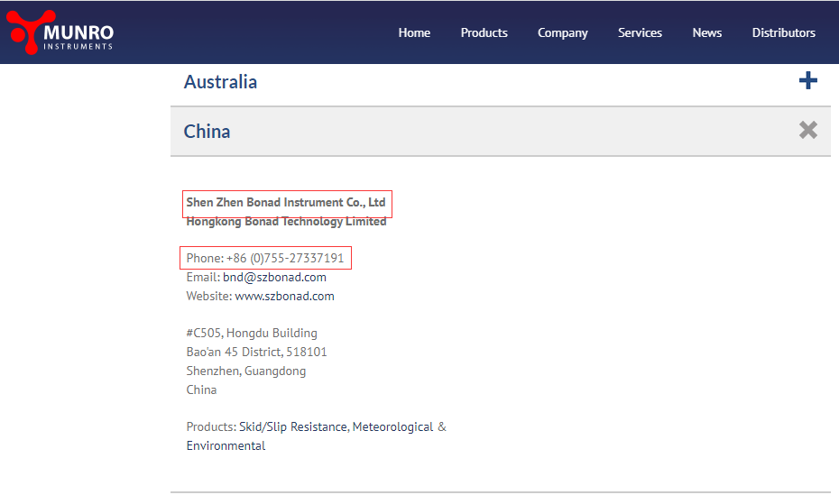
Task: Click the Hongdu Building address line
Action: pyautogui.click(x=252, y=333)
